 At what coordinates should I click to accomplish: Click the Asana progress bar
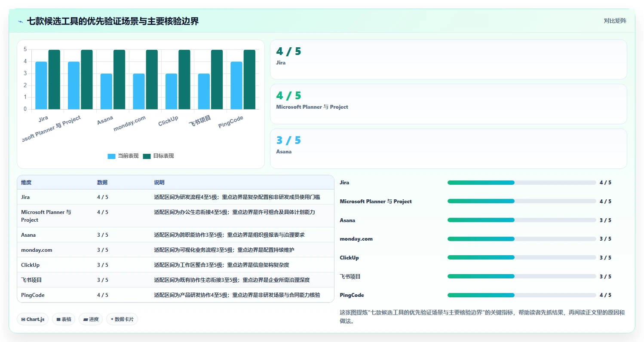coord(522,220)
